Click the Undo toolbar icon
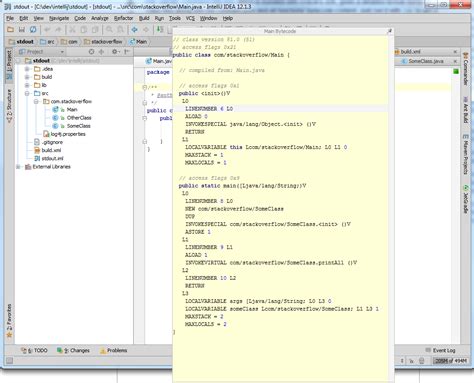Image resolution: width=474 pixels, height=383 pixels. coord(47,30)
